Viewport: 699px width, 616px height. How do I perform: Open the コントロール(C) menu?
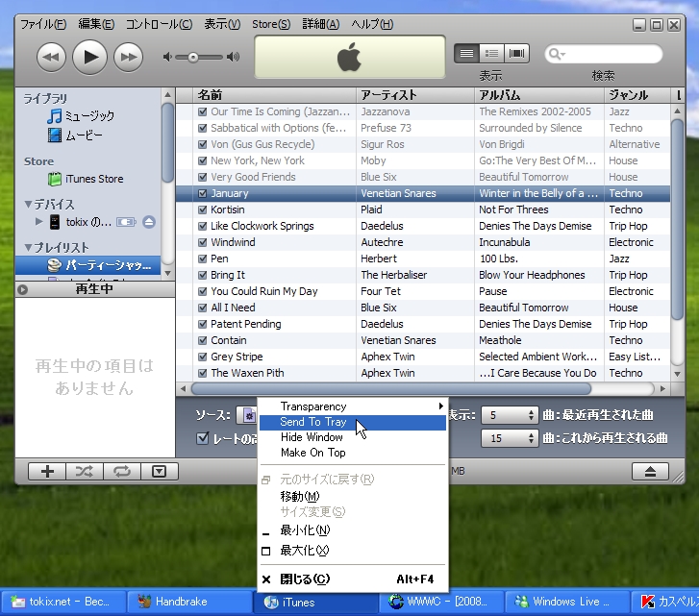159,24
